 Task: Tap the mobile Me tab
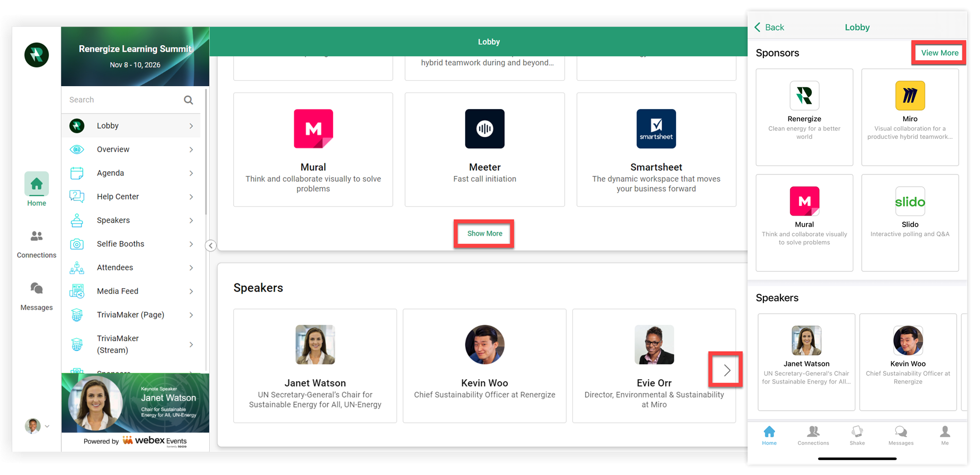pos(945,436)
